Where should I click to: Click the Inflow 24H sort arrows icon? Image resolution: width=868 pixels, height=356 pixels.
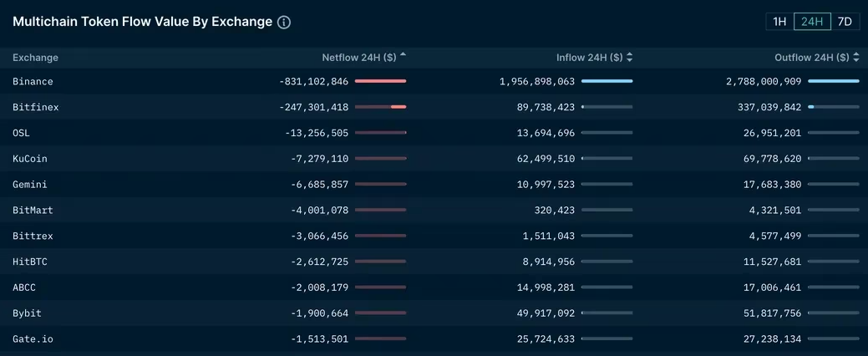(629, 58)
